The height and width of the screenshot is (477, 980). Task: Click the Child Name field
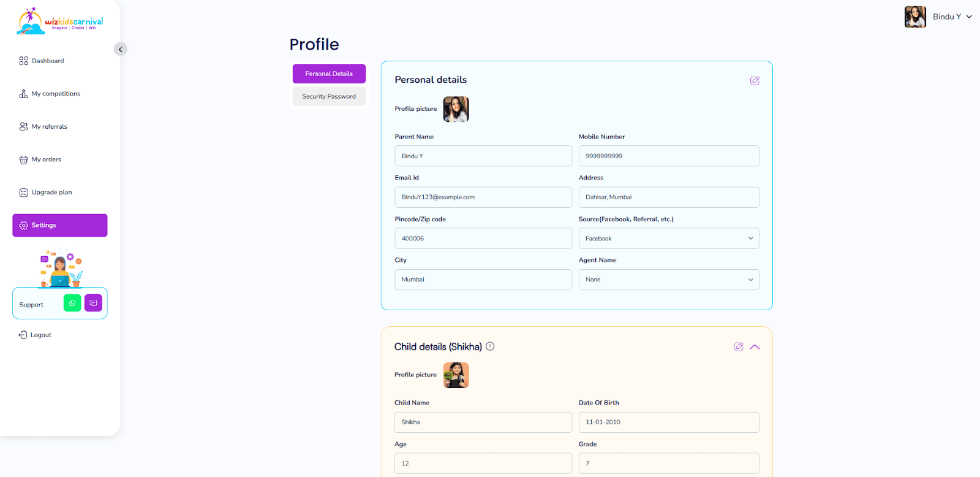click(483, 422)
